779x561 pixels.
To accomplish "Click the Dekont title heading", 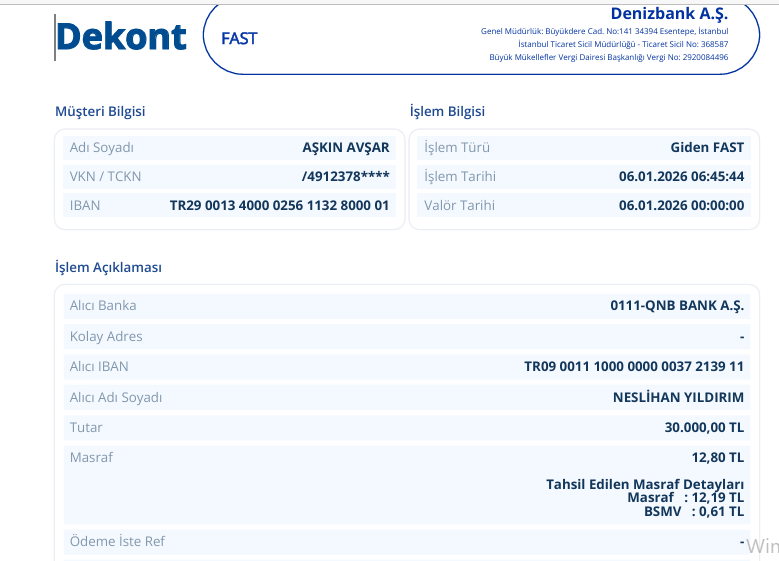I will point(121,37).
